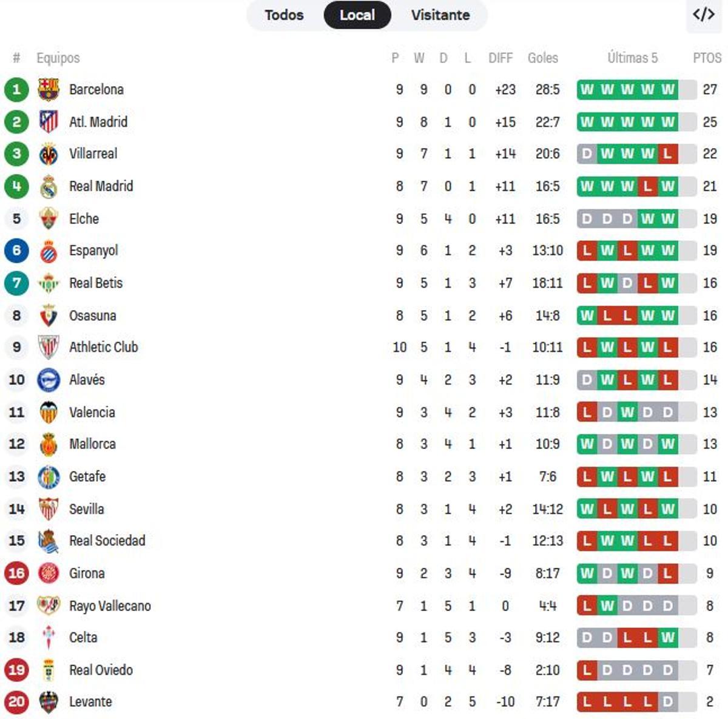Sort the table by PTOS column

click(x=706, y=58)
